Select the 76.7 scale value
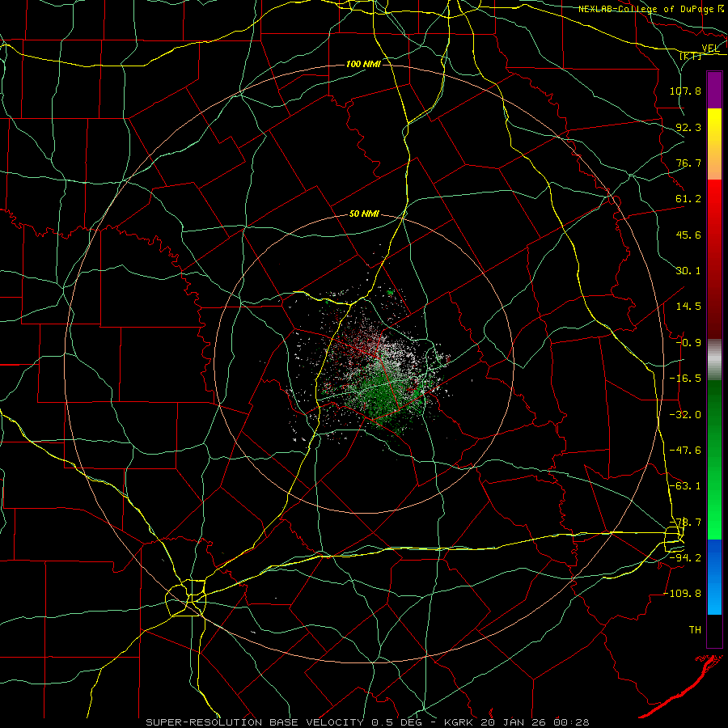728x728 pixels. pos(688,163)
